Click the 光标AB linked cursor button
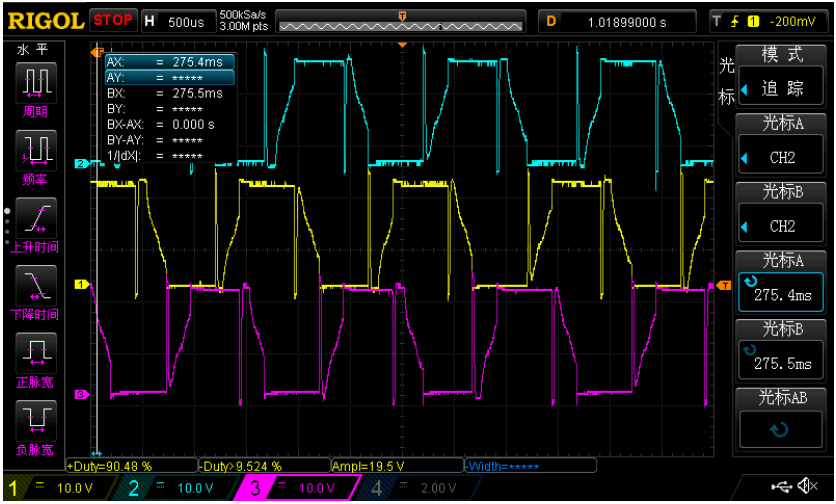This screenshot has width=836, height=504. (781, 419)
